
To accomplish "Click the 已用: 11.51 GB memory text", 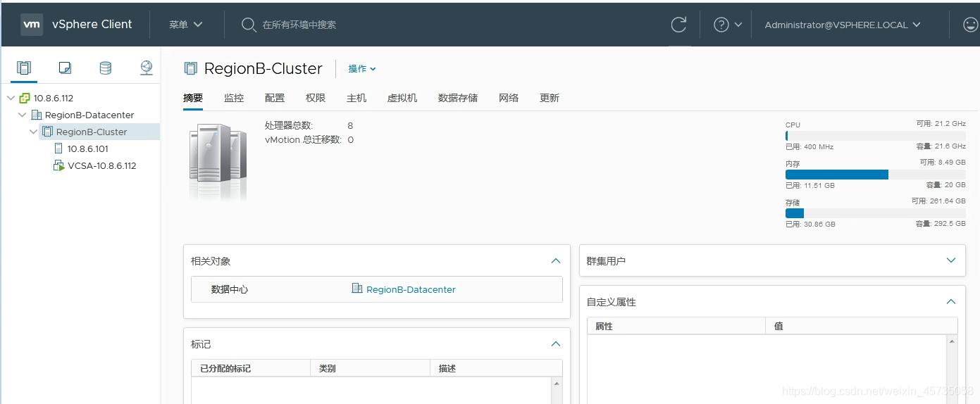I will (810, 185).
